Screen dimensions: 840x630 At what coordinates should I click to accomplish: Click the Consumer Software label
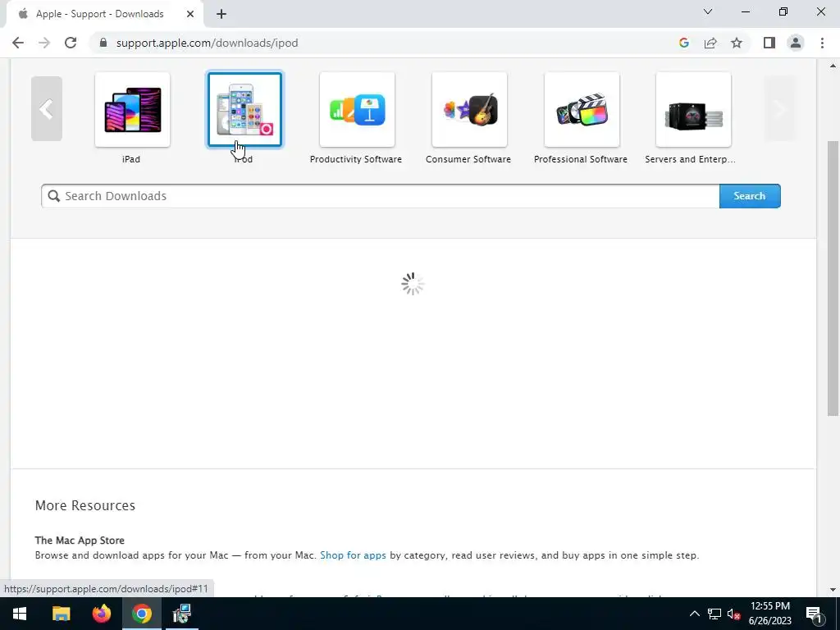click(468, 159)
